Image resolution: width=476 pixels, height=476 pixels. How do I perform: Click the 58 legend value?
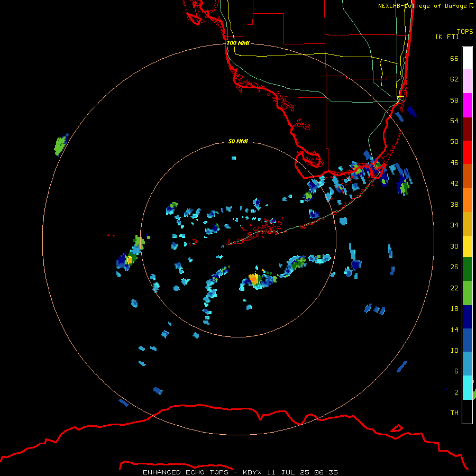[x=454, y=100]
